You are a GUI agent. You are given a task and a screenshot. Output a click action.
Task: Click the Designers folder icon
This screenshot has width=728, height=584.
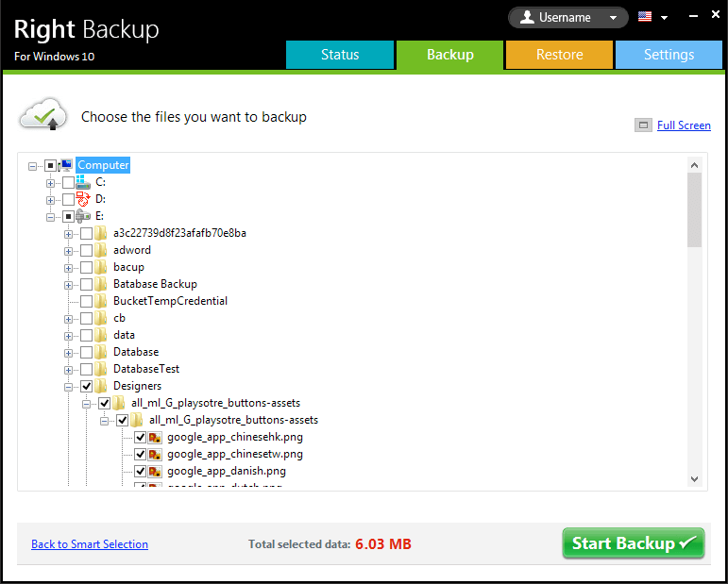point(101,386)
